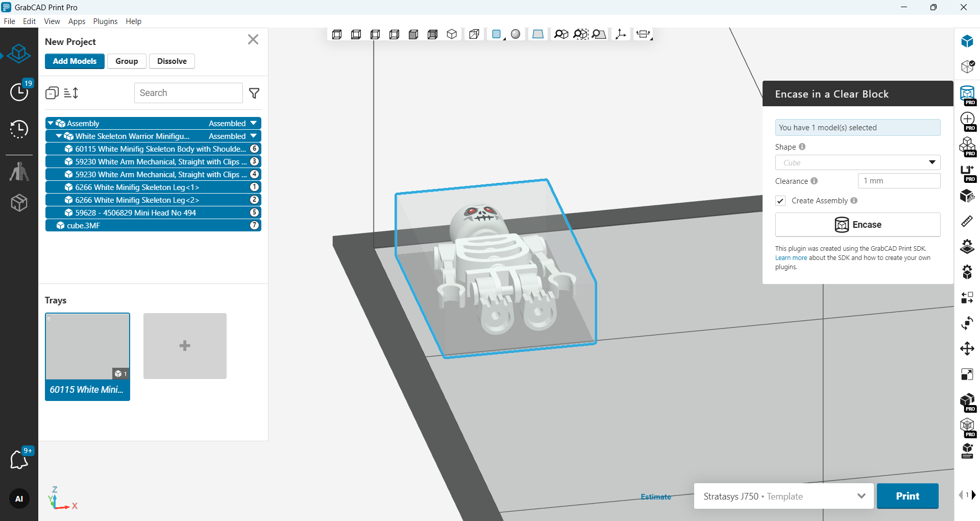Click the Encase button
This screenshot has width=980, height=521.
tap(857, 225)
